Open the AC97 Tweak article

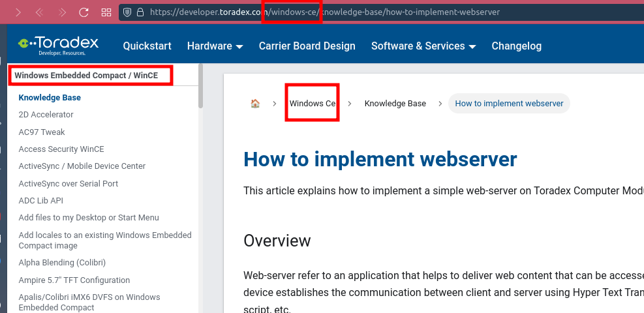pyautogui.click(x=42, y=132)
